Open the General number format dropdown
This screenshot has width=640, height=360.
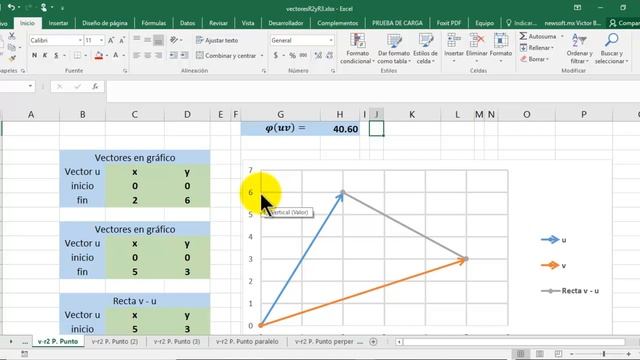click(x=331, y=40)
